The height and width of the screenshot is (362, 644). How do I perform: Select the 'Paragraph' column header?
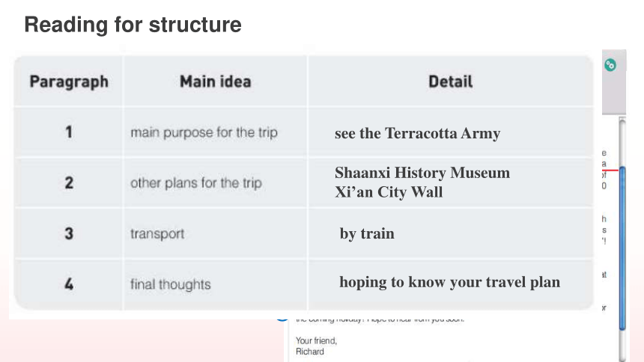pos(69,82)
